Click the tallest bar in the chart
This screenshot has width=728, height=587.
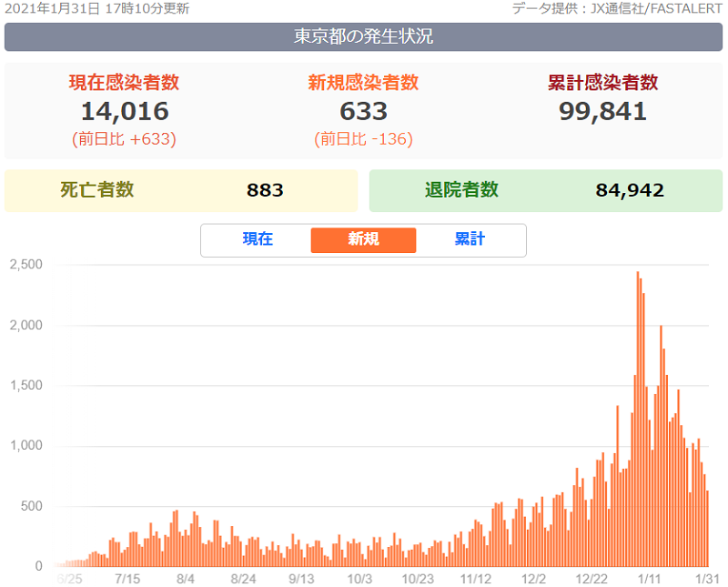click(x=638, y=419)
